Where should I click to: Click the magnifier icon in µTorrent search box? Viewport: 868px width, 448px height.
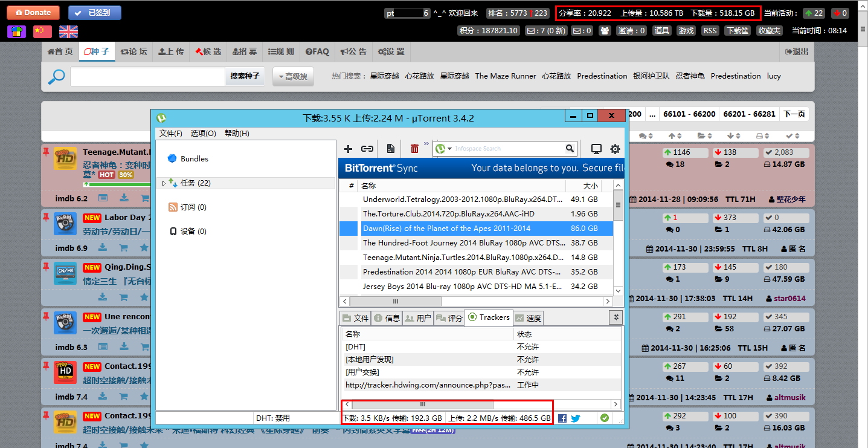570,148
